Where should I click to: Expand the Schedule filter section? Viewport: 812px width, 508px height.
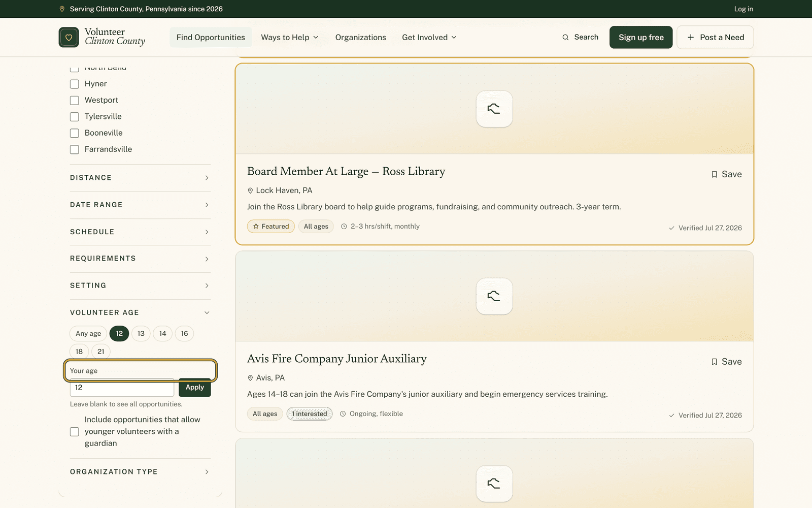(140, 232)
